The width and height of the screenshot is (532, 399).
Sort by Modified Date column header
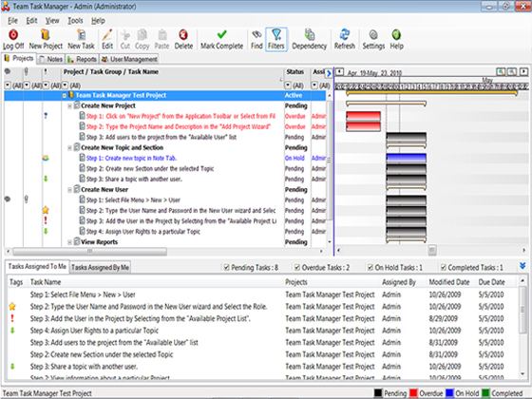[449, 282]
